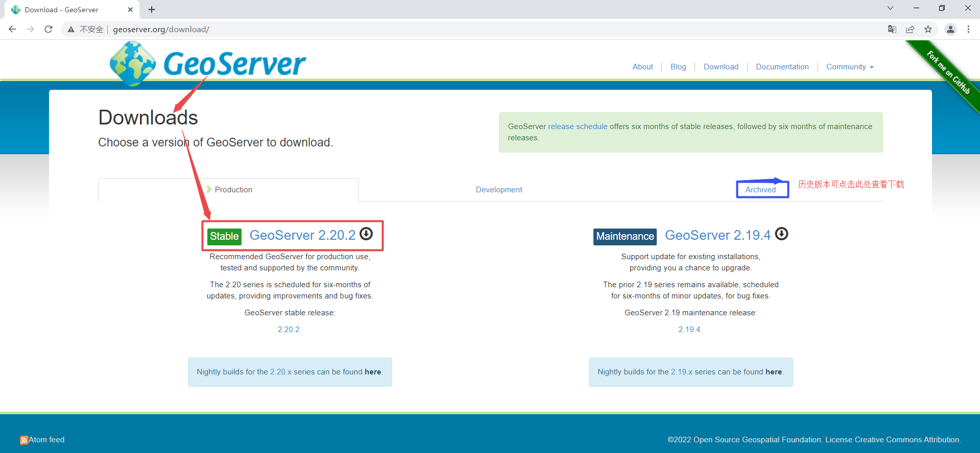
Task: Click the browser forward arrow
Action: tap(31, 29)
